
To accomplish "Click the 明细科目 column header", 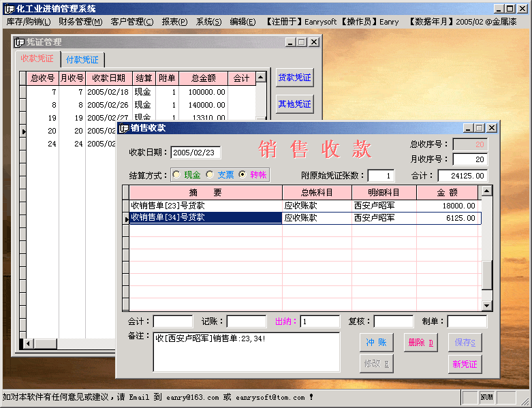I will [384, 193].
